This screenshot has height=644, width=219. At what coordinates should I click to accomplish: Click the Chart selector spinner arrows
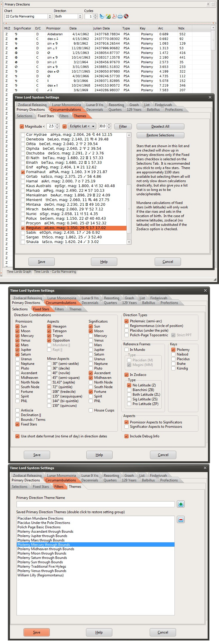pos(50,16)
